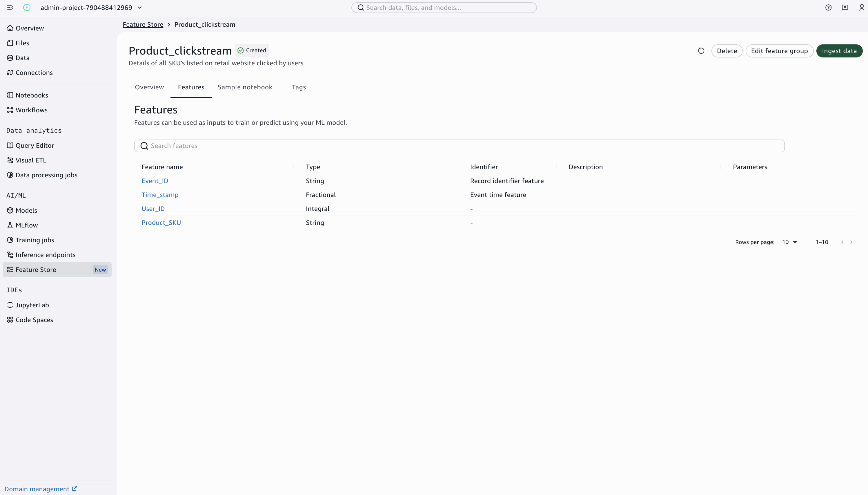Click the New badge on Feature Store
The height and width of the screenshot is (495, 868).
pyautogui.click(x=100, y=270)
